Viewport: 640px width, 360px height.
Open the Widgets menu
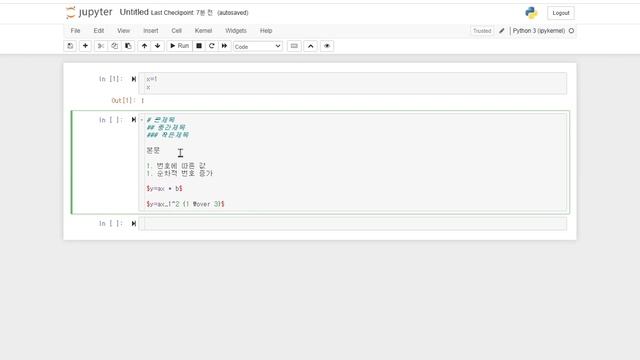tap(236, 31)
